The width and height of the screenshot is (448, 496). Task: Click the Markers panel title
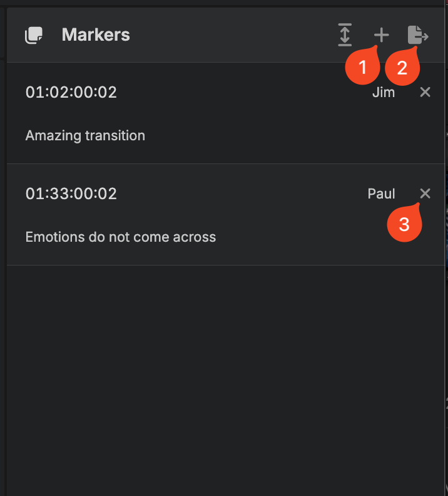96,35
